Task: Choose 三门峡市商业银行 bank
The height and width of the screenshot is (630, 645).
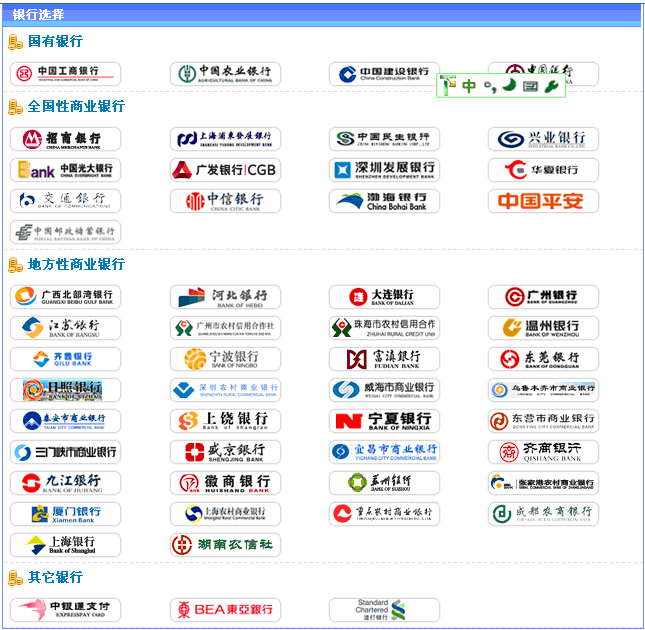Action: click(x=65, y=452)
